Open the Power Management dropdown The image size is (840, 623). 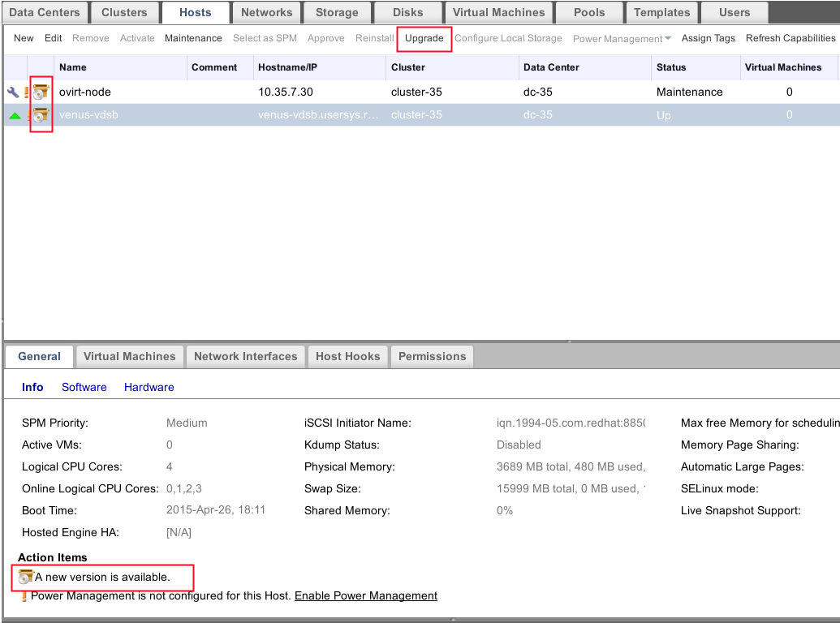pos(622,38)
